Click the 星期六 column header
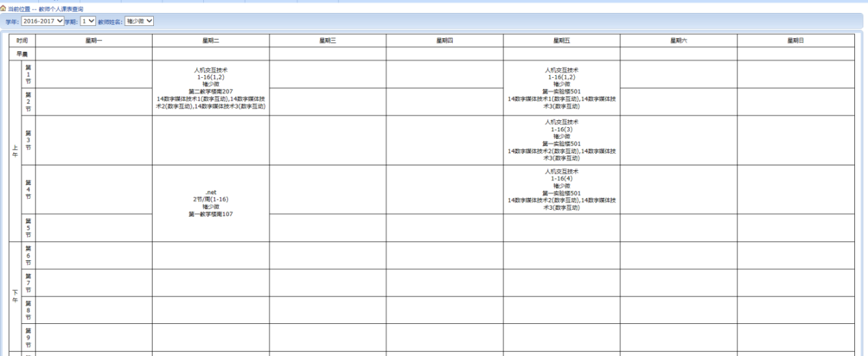The image size is (868, 356). pyautogui.click(x=679, y=41)
